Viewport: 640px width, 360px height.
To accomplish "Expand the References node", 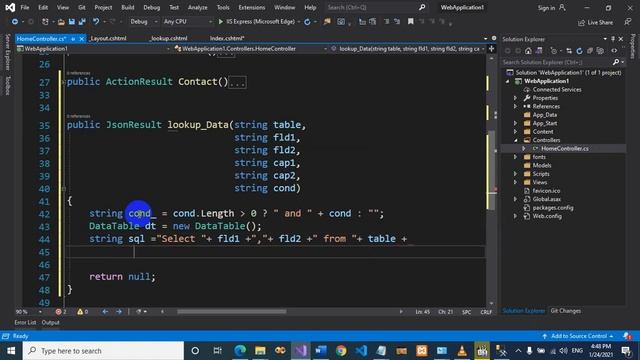I will click(x=516, y=107).
